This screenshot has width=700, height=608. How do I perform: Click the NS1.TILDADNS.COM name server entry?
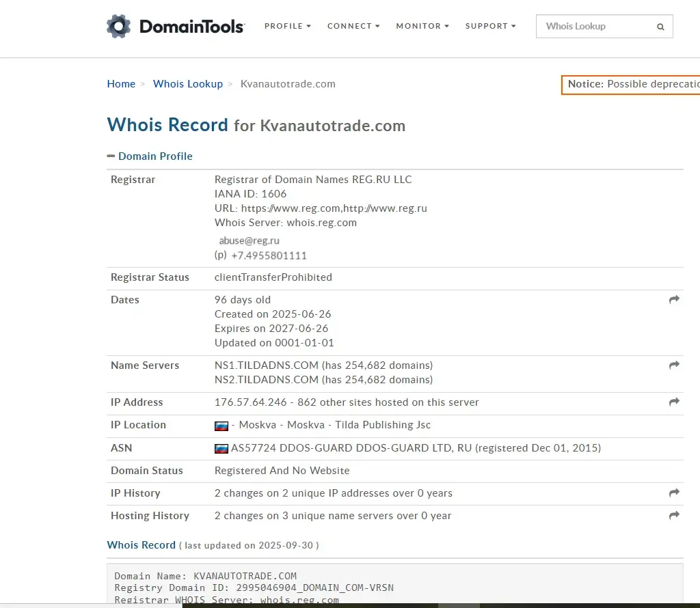click(x=323, y=365)
